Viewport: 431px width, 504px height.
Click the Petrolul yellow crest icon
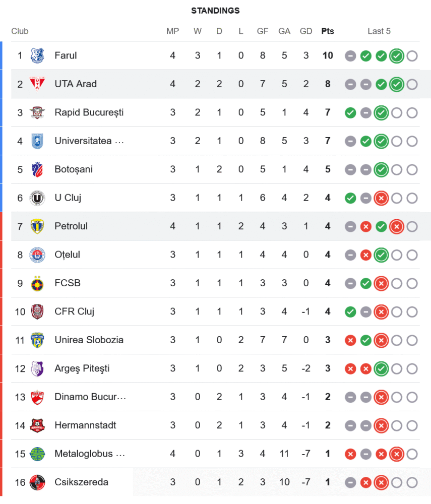click(x=37, y=226)
